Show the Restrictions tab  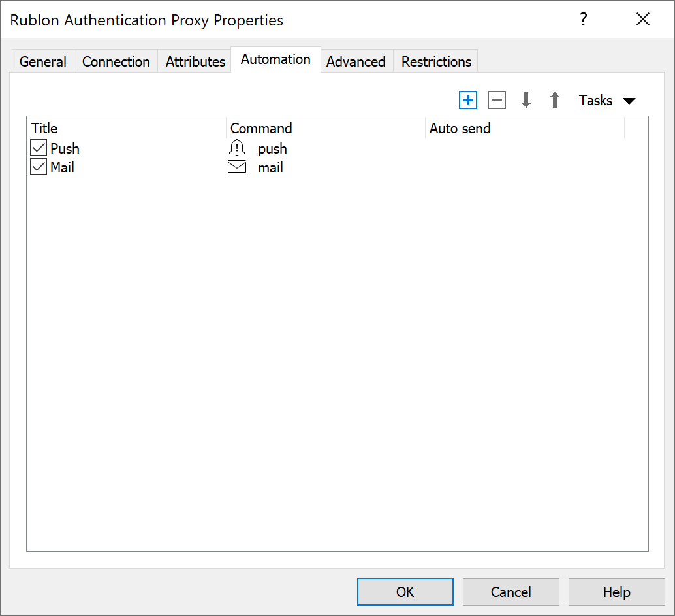(436, 61)
